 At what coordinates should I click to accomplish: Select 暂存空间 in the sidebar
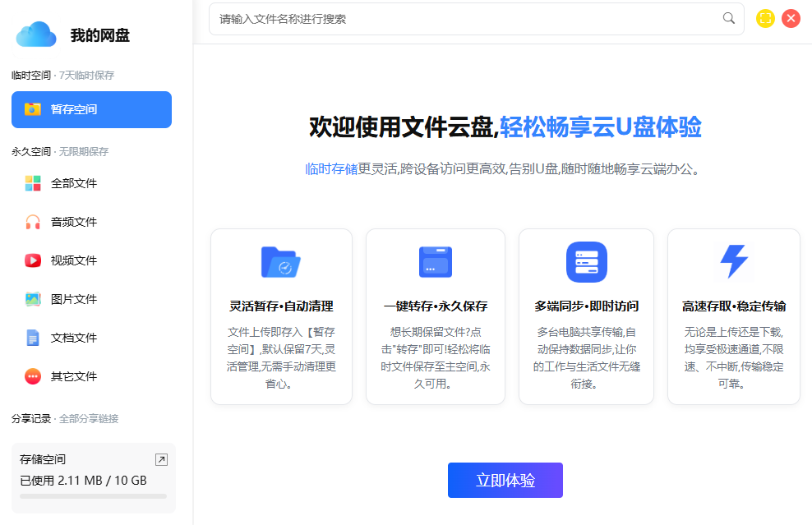(91, 109)
